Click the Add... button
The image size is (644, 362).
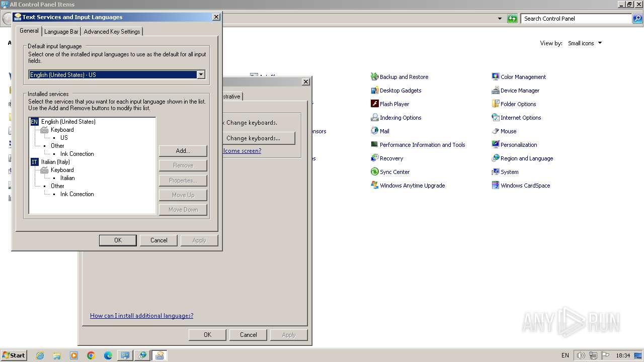183,151
